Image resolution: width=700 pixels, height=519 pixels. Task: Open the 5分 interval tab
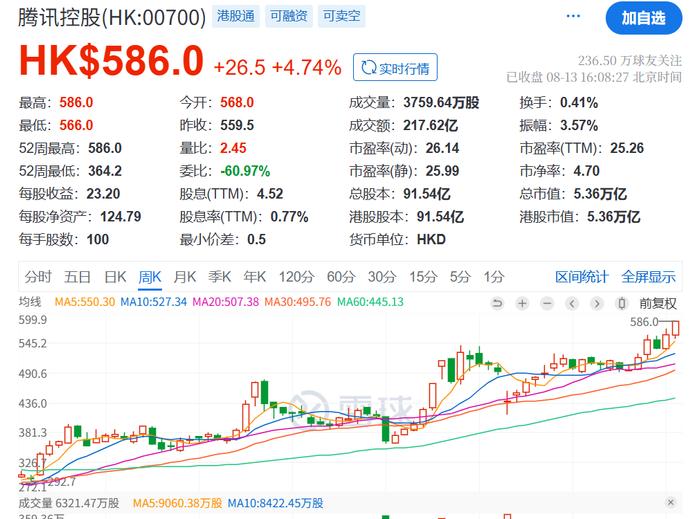point(460,277)
